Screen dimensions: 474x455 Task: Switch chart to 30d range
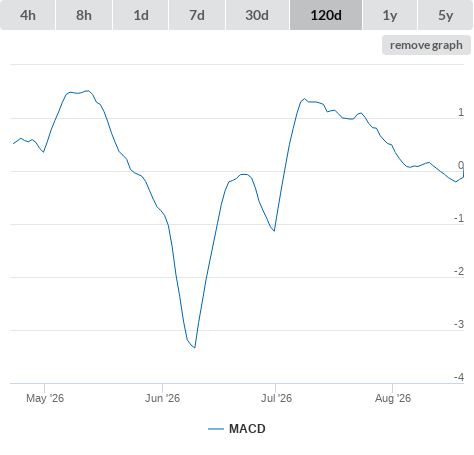pyautogui.click(x=257, y=15)
